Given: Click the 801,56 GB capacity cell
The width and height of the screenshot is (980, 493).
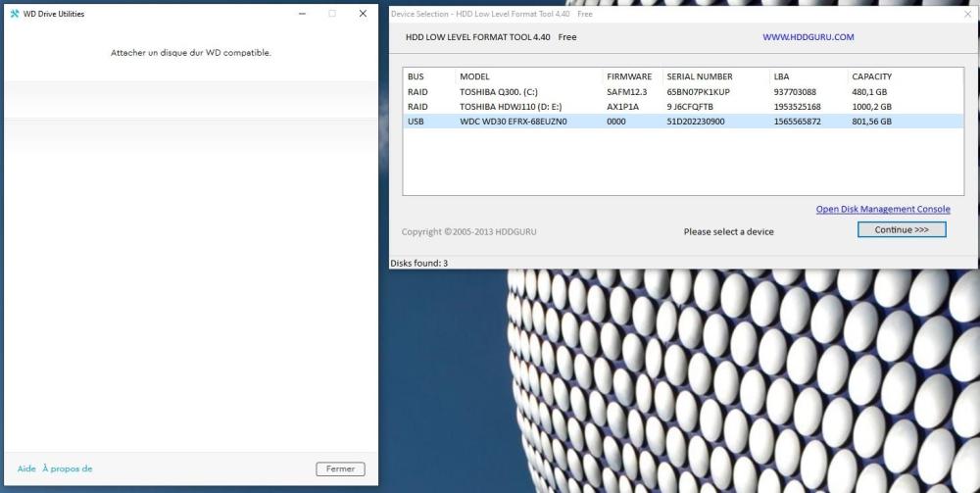Looking at the screenshot, I should 872,122.
